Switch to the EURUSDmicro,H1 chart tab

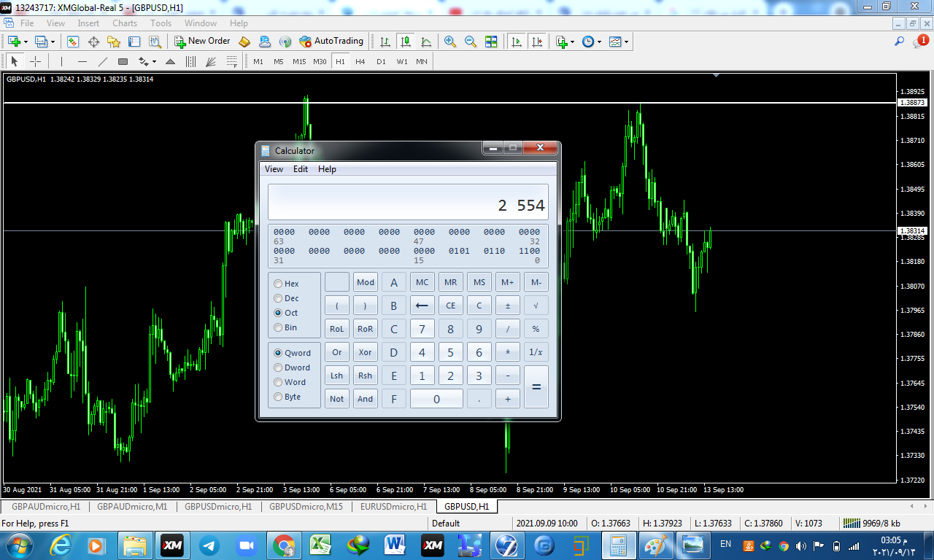(393, 506)
